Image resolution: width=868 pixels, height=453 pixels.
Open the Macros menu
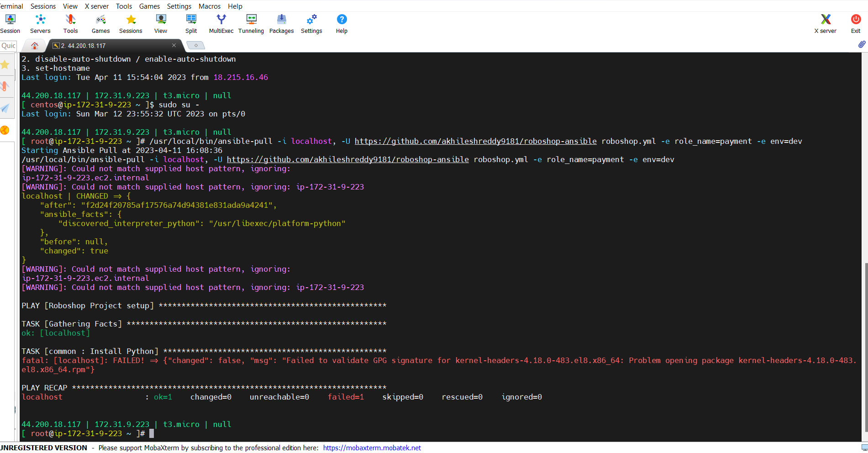tap(210, 6)
